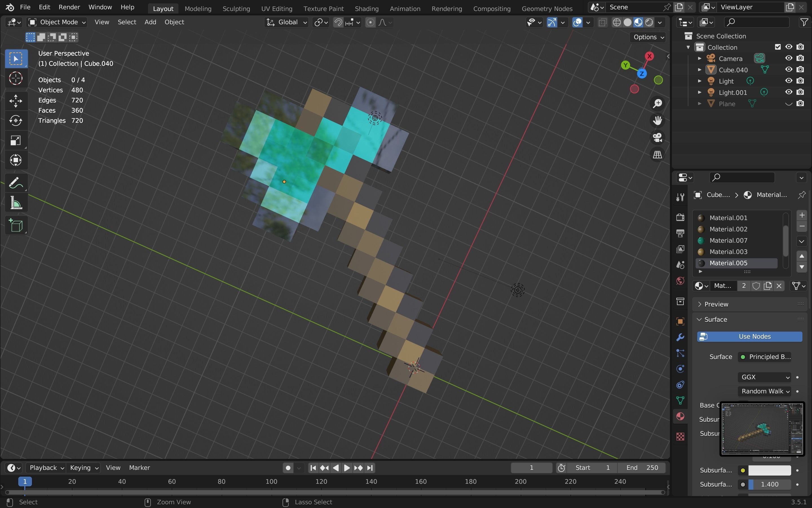Open GGX distribution dropdown
The height and width of the screenshot is (508, 812).
click(764, 377)
